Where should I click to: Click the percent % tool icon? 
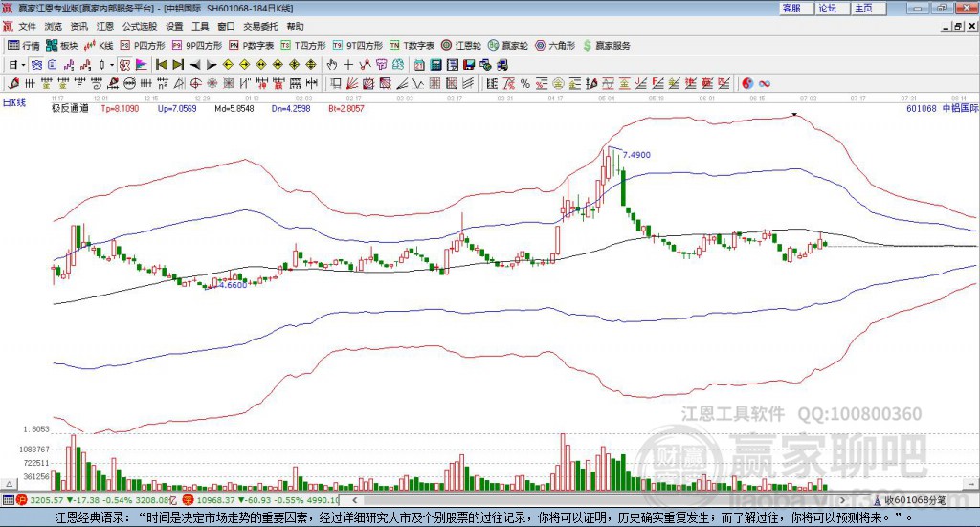[x=525, y=83]
